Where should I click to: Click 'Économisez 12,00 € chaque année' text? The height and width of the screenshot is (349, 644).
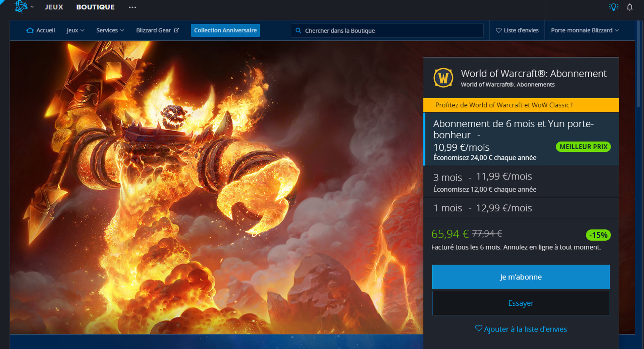pos(485,189)
